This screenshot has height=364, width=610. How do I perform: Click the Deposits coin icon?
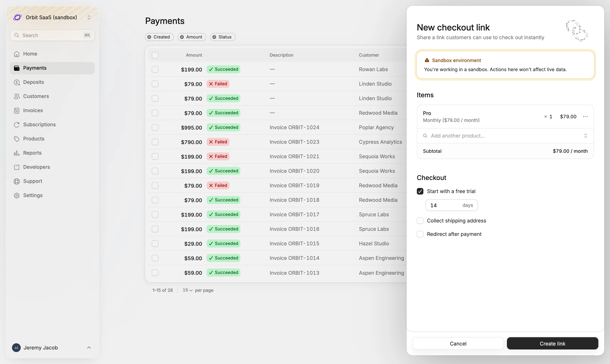(17, 82)
